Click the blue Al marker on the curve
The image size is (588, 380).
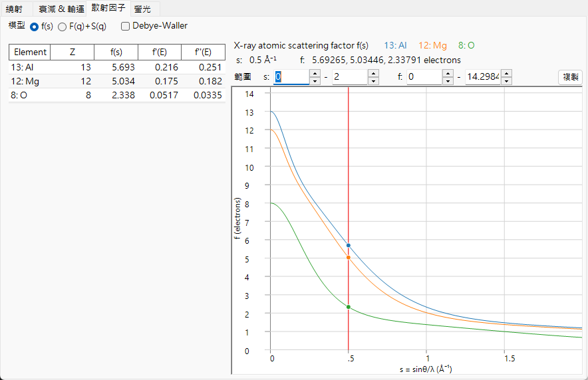tap(349, 246)
